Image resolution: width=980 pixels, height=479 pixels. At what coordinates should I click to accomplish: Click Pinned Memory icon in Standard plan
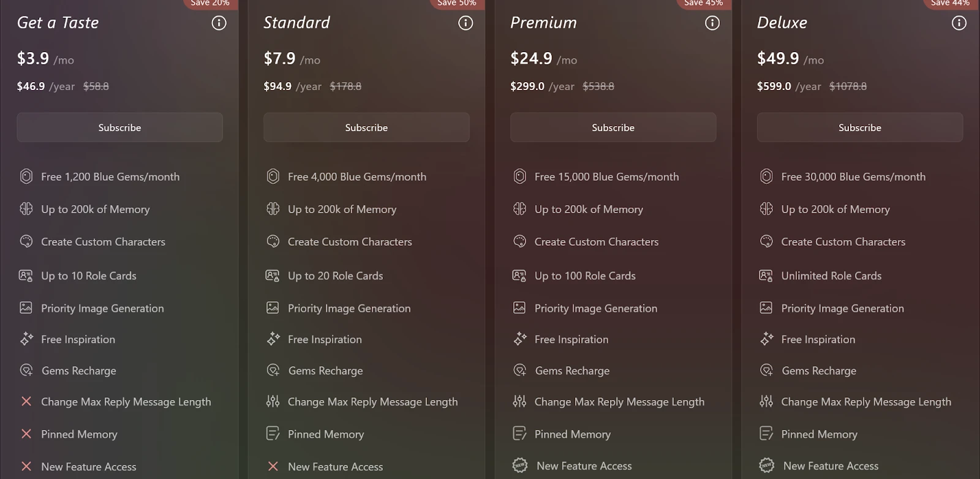click(x=273, y=434)
